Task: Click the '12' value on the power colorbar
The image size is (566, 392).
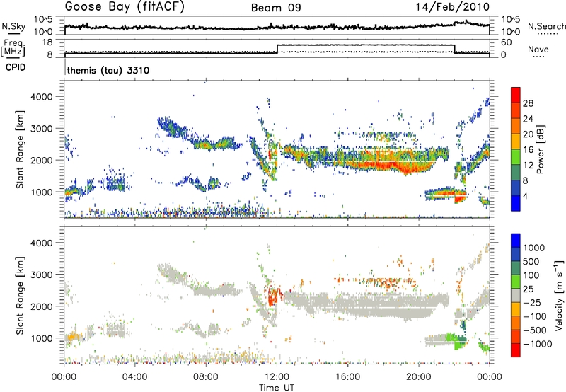Action: coord(528,166)
